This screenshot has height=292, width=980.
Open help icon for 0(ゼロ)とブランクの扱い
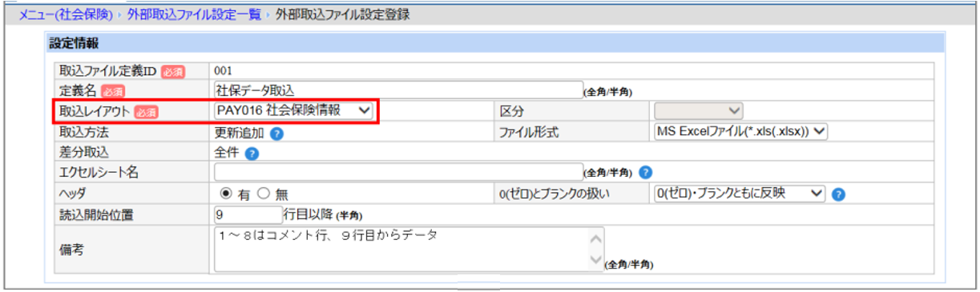tap(839, 194)
